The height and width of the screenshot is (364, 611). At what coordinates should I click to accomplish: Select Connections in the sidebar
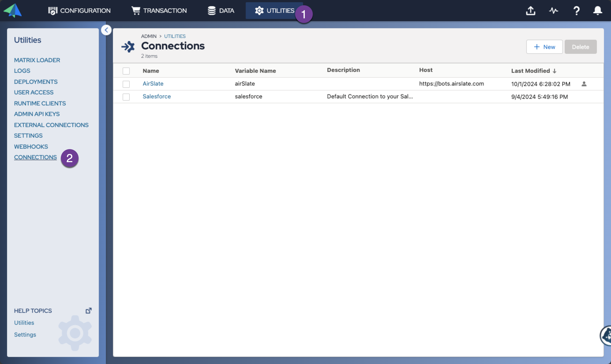coord(35,157)
